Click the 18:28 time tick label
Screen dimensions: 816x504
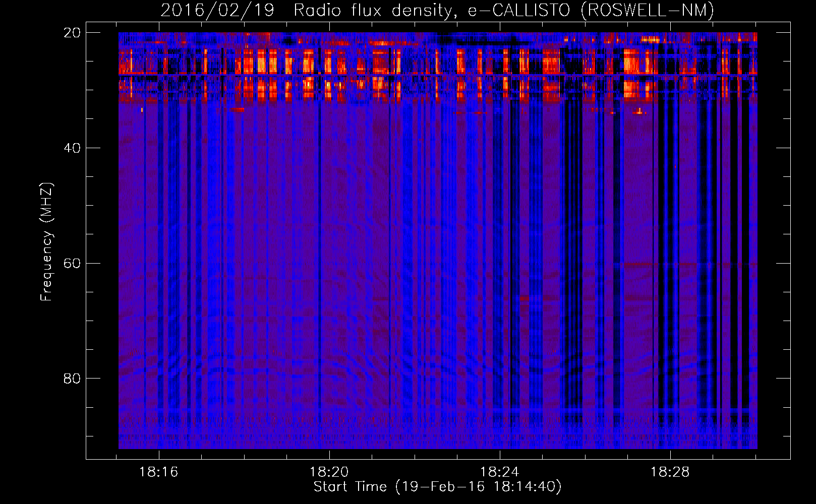[x=670, y=472]
